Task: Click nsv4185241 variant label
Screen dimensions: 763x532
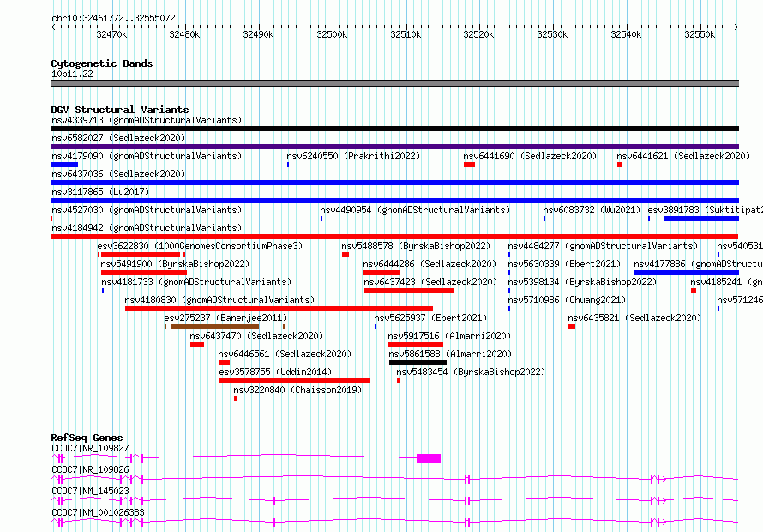Action: 726,282
